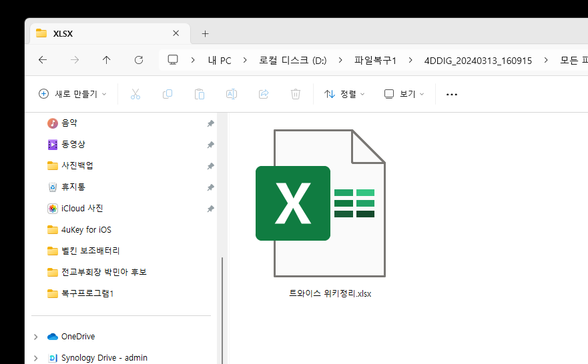The width and height of the screenshot is (588, 364).
Task: Select the XLSX tab
Action: [x=110, y=34]
